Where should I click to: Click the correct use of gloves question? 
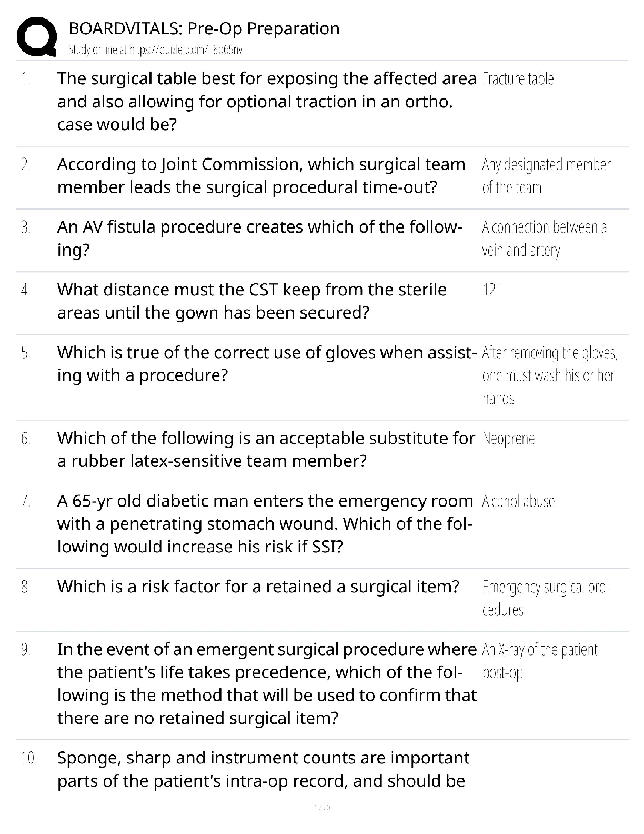tap(266, 363)
